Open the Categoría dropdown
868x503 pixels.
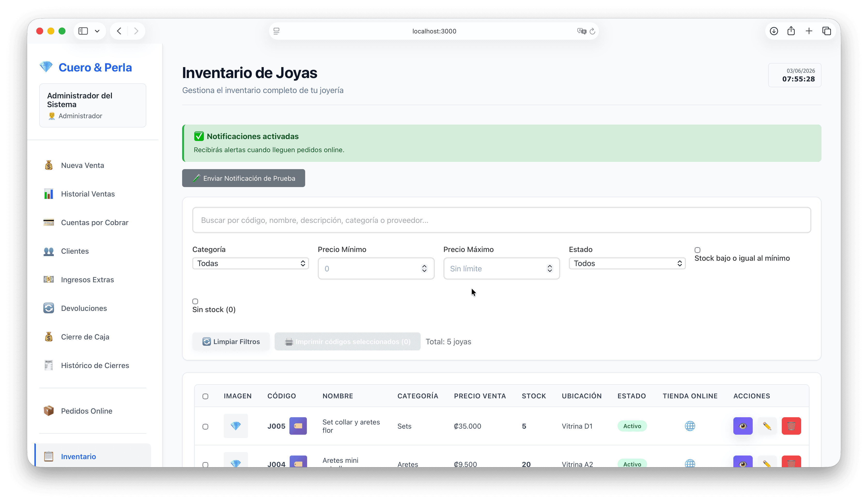click(250, 264)
